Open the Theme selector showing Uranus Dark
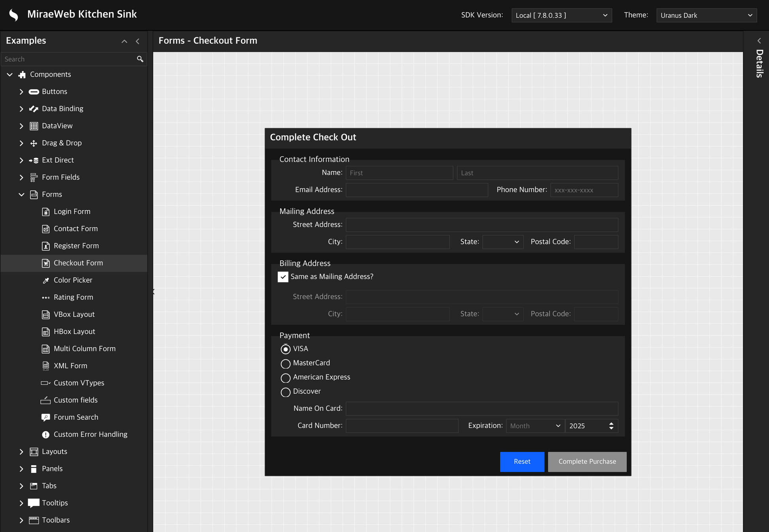The image size is (769, 532). tap(706, 15)
